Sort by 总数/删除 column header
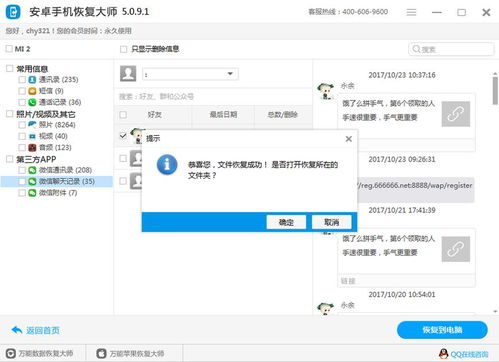 point(283,115)
